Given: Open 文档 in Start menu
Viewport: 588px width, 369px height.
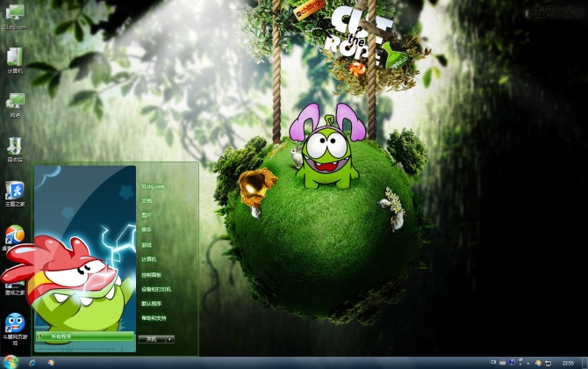Looking at the screenshot, I should [x=147, y=201].
